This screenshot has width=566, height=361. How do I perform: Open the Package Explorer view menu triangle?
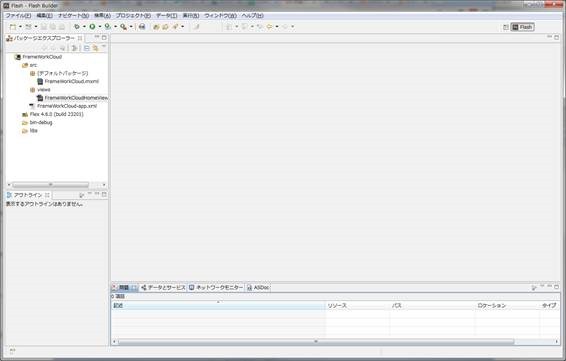[x=104, y=47]
